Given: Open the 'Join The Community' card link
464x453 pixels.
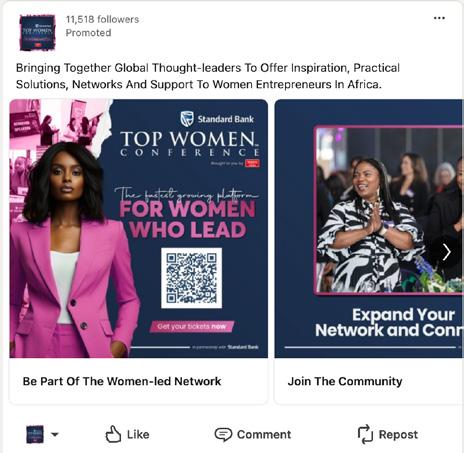Looking at the screenshot, I should point(345,381).
